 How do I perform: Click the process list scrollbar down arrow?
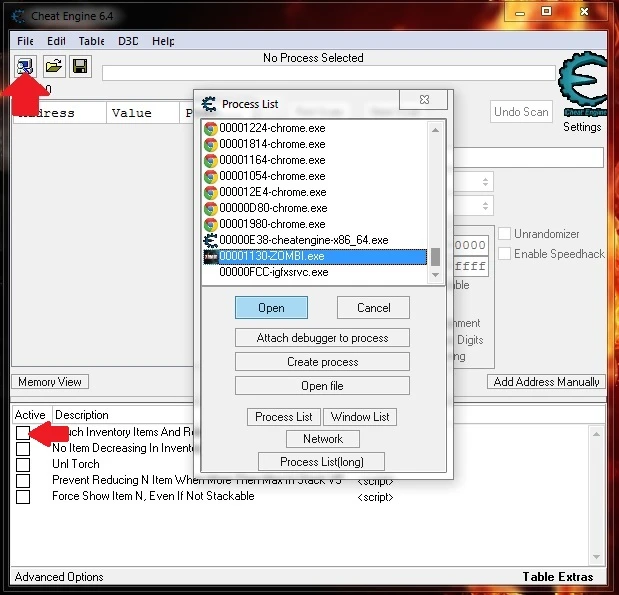435,275
